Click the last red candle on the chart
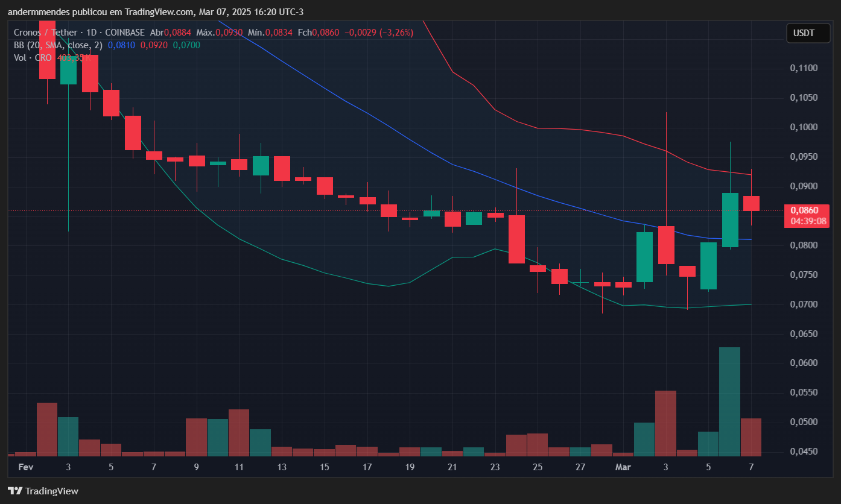Screen dimensions: 841x504 point(751,203)
